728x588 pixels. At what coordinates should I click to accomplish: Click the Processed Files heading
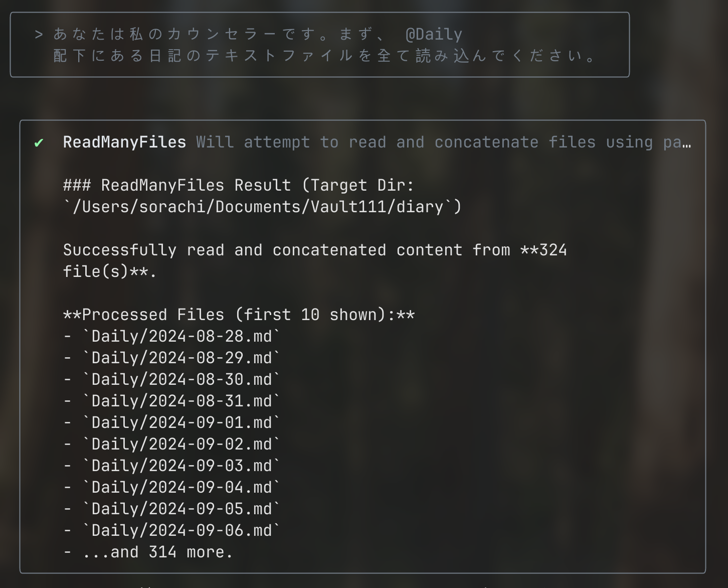(x=239, y=315)
